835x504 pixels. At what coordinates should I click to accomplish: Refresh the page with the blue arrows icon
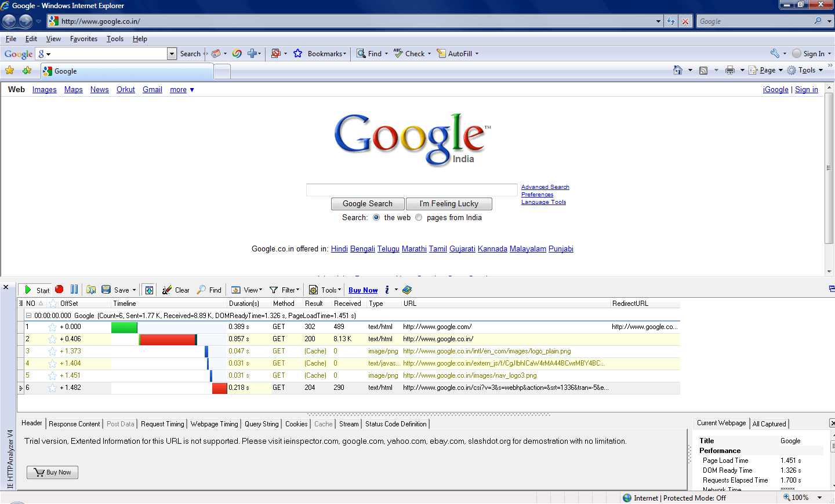pyautogui.click(x=671, y=21)
